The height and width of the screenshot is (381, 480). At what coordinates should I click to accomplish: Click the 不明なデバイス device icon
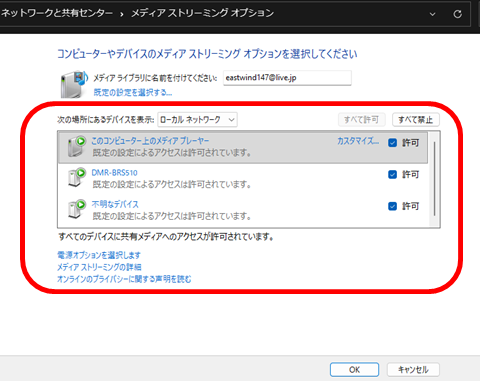point(77,209)
